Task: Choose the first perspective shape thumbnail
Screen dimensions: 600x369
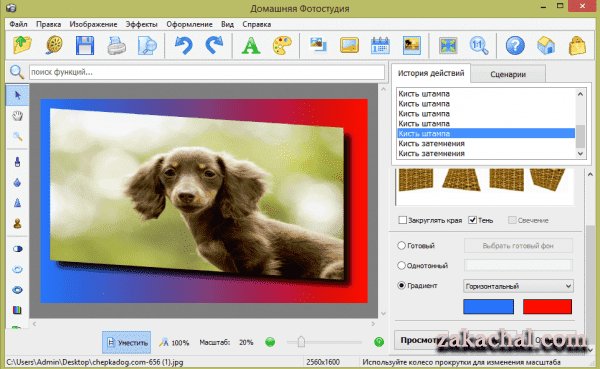Action: click(x=416, y=180)
